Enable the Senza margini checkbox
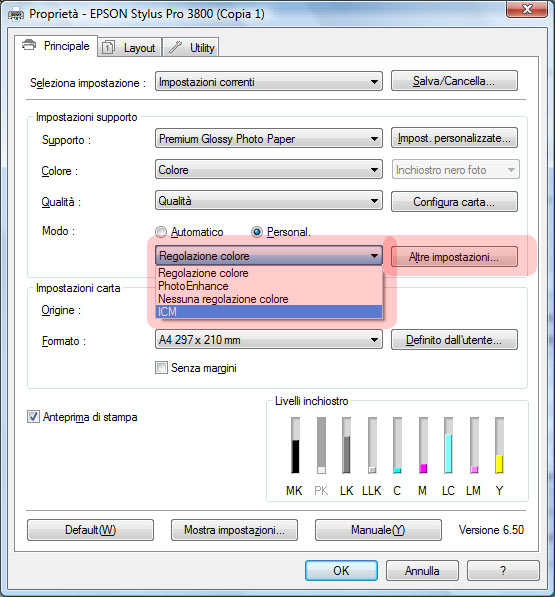This screenshot has height=597, width=555. pos(161,368)
